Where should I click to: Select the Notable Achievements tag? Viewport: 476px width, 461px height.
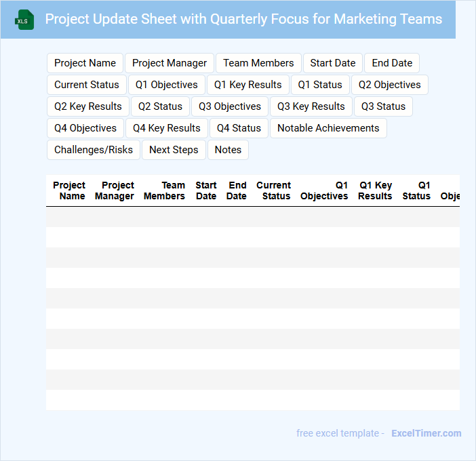(x=328, y=128)
